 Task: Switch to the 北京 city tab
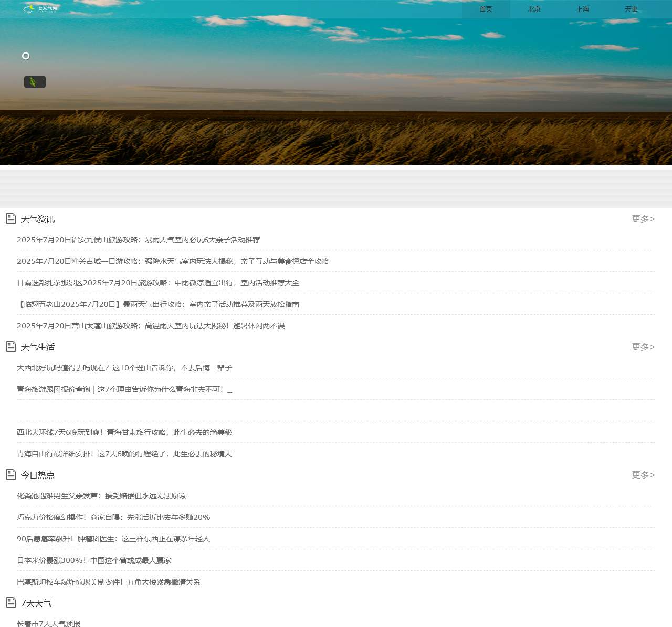click(x=534, y=9)
